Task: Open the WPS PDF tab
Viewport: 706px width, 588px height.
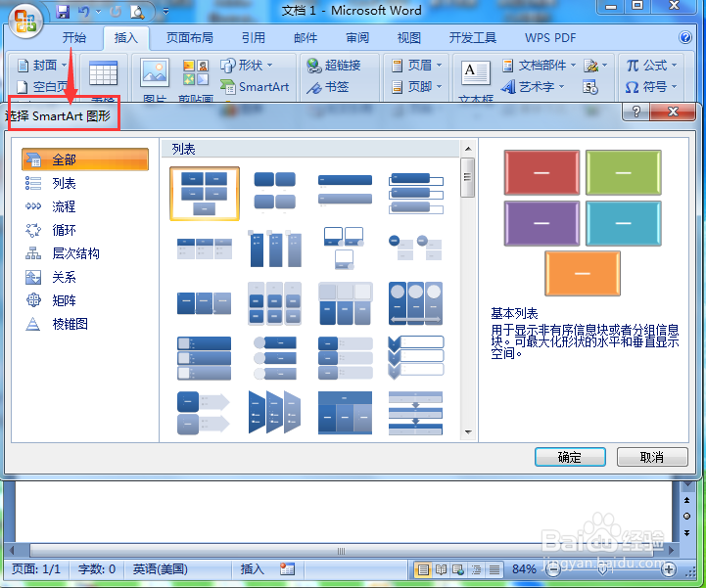Action: (x=550, y=38)
